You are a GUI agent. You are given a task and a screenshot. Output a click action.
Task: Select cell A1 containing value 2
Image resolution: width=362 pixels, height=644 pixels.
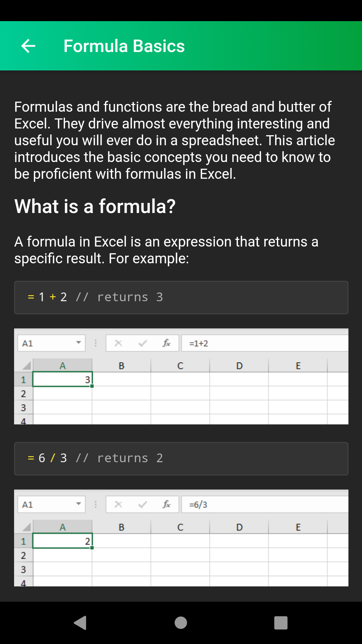point(62,540)
